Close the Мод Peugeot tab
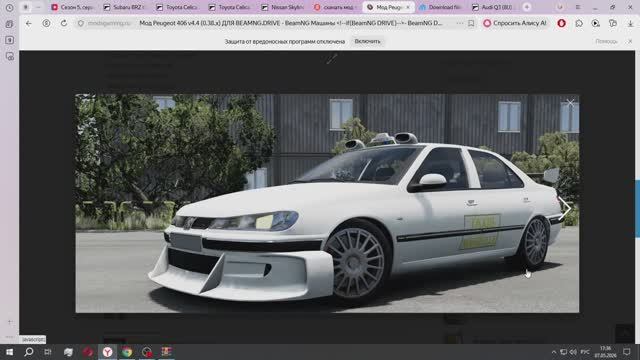The height and width of the screenshot is (360, 640). [x=408, y=7]
